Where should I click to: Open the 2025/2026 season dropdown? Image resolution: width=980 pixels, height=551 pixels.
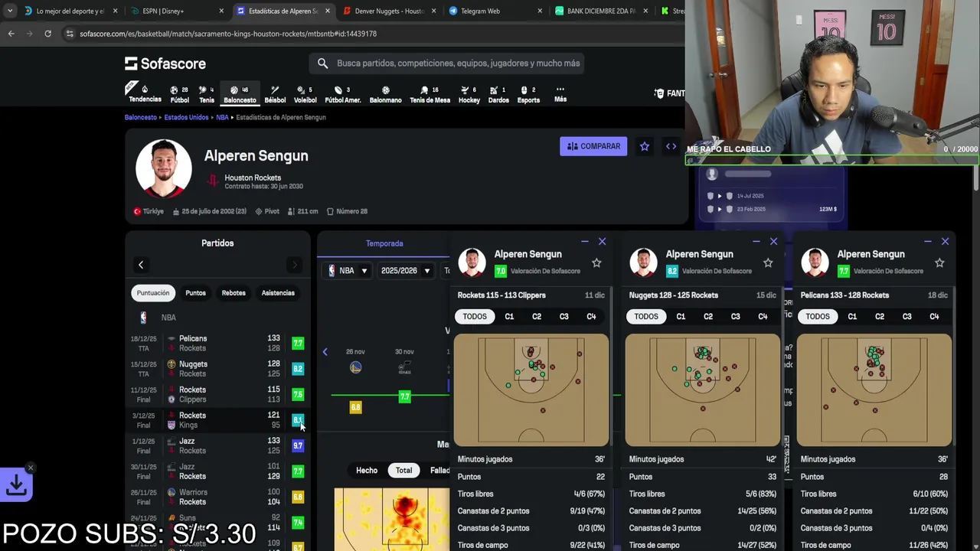point(405,271)
